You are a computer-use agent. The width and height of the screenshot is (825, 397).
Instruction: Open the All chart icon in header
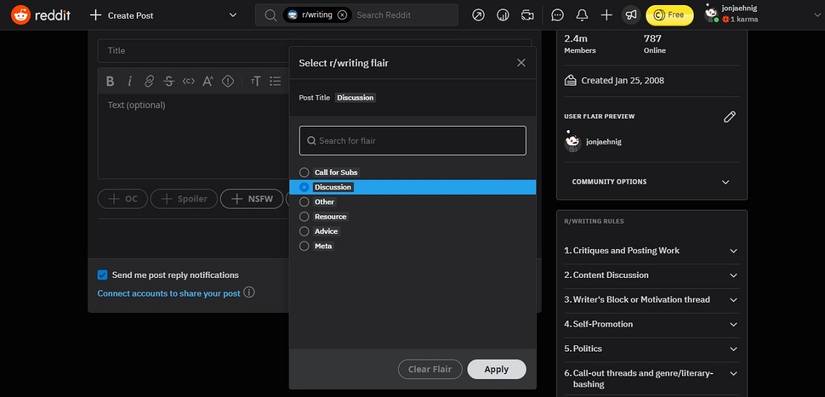[x=503, y=15]
